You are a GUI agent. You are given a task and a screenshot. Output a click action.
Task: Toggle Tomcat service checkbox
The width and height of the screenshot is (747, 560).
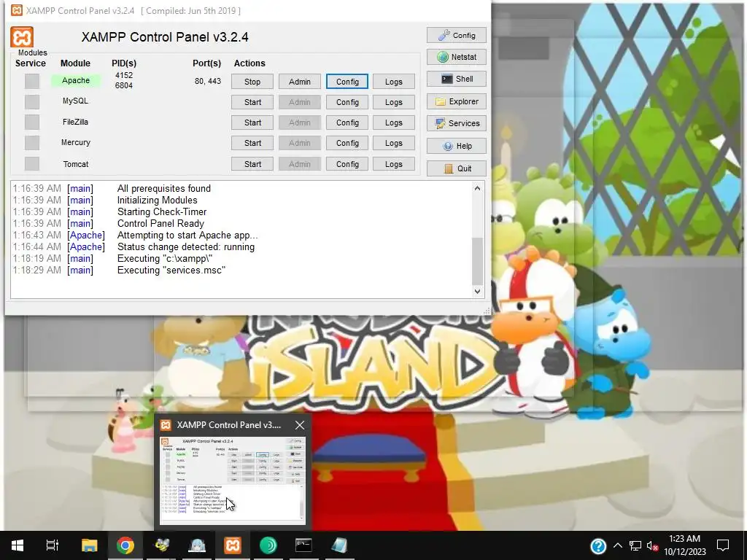32,164
